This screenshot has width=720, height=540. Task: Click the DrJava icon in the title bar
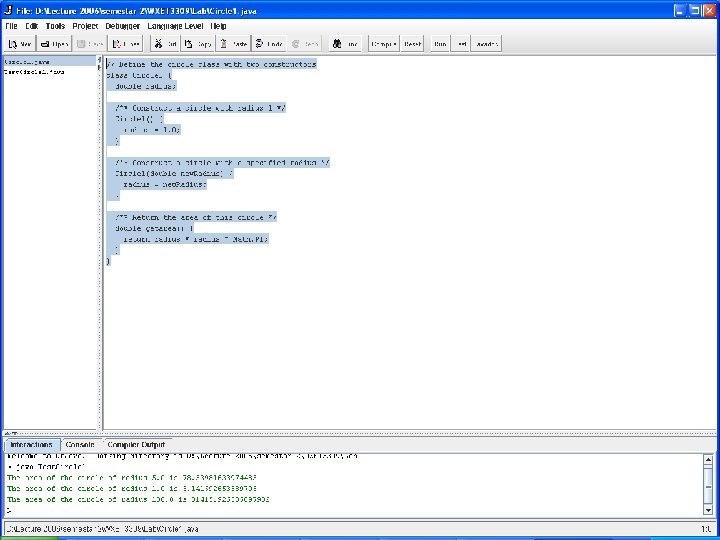(8, 10)
